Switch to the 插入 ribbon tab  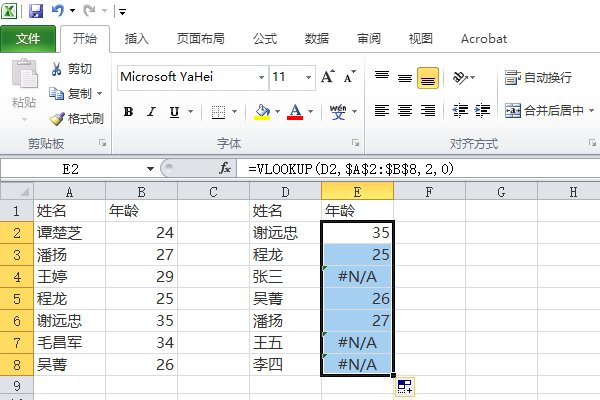136,39
